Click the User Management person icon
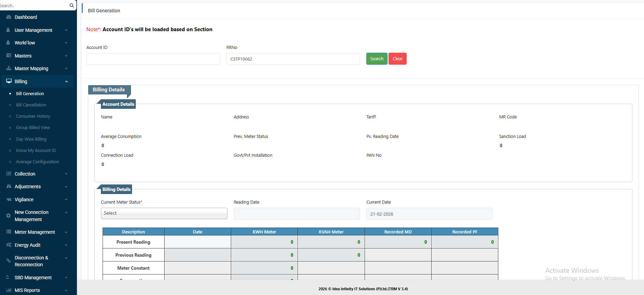 click(x=8, y=30)
